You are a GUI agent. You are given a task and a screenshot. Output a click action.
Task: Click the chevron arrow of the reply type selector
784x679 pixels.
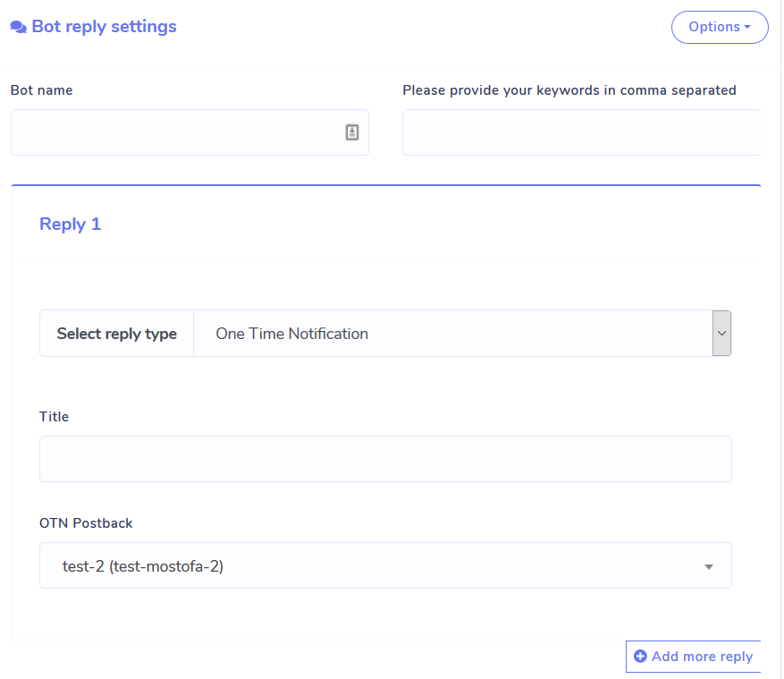tap(721, 334)
